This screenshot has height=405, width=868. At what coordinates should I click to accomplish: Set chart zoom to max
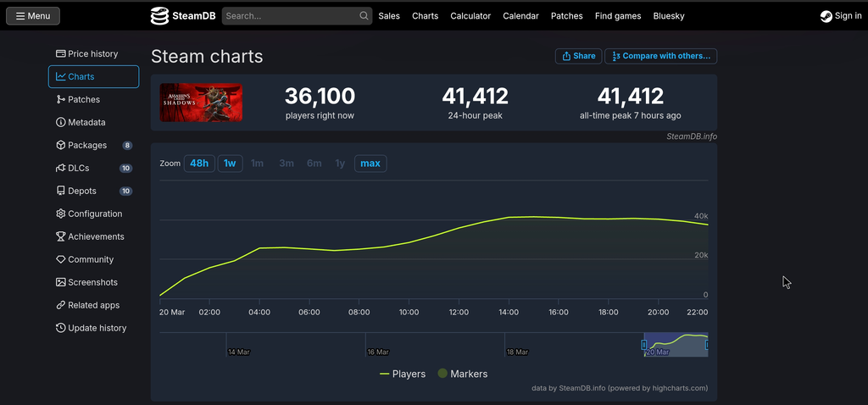(x=370, y=164)
